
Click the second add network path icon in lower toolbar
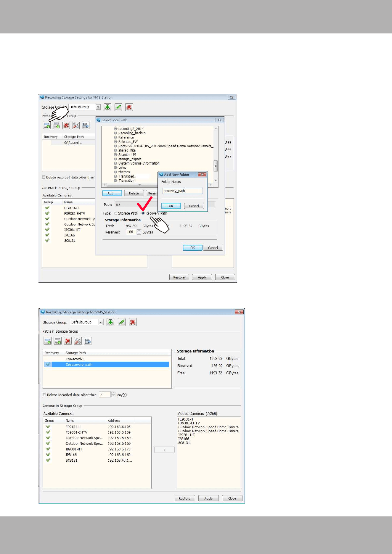coord(58,341)
